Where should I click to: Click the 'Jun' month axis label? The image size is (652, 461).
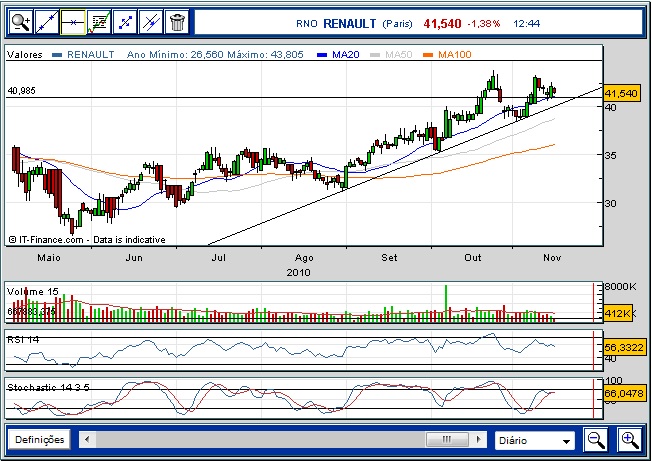[x=134, y=258]
